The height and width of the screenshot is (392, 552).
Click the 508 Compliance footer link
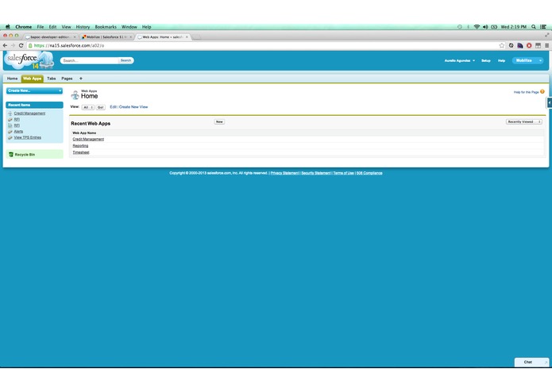tap(369, 173)
